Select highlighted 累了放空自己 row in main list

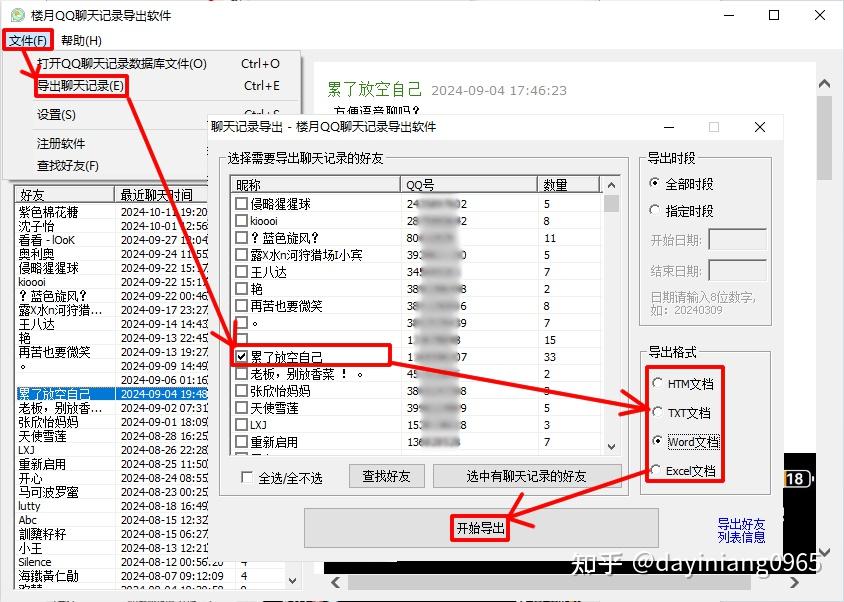[112, 394]
